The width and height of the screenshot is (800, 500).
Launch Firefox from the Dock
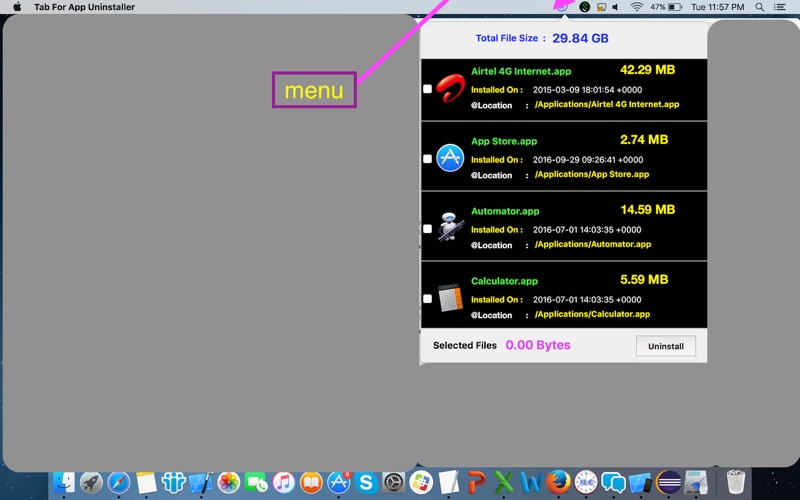(x=558, y=482)
